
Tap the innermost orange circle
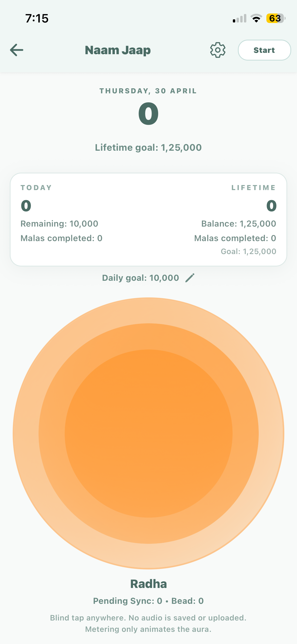[149, 434]
